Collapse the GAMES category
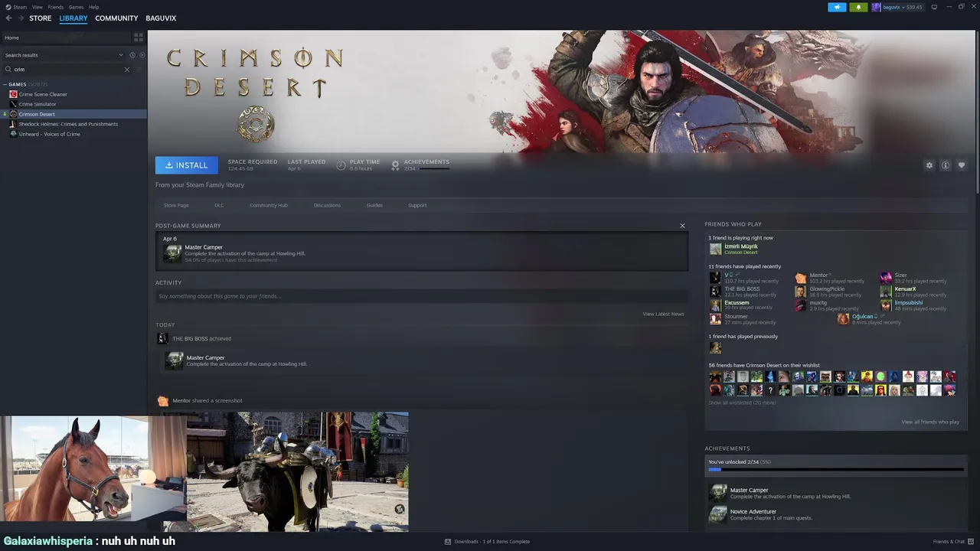The height and width of the screenshot is (551, 980). pos(5,84)
